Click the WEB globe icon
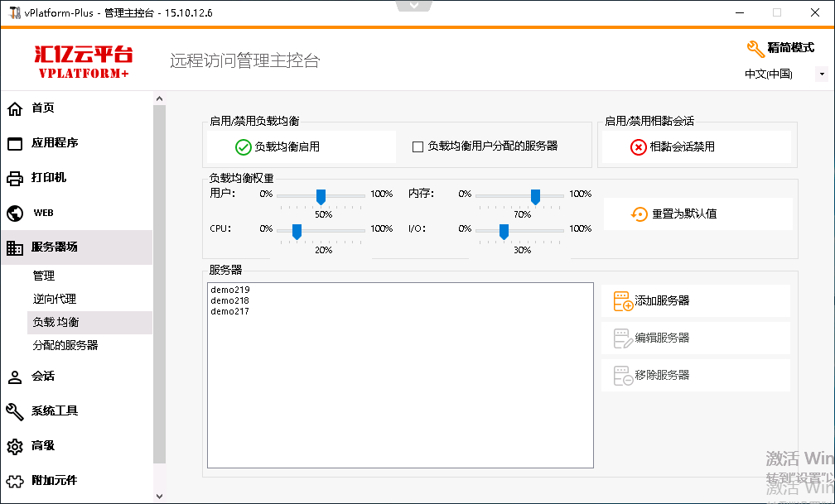This screenshot has height=504, width=835. [x=15, y=213]
